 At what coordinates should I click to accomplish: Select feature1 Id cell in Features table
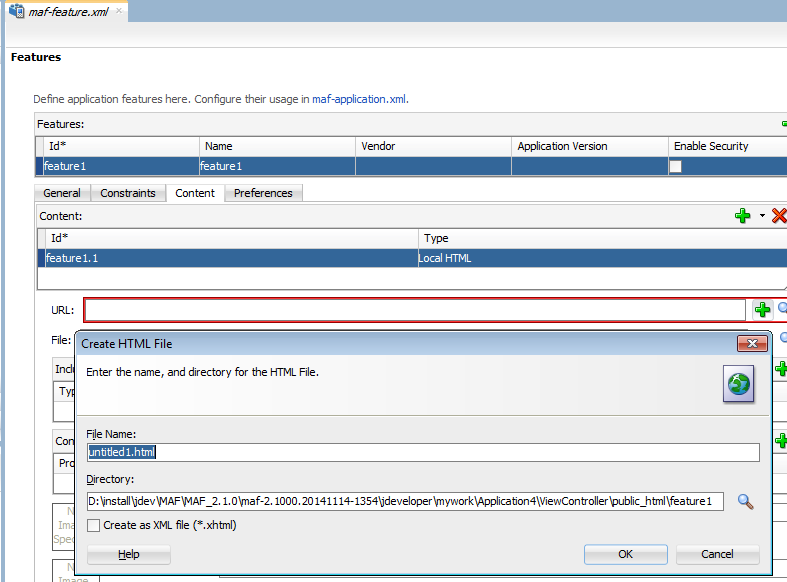click(121, 166)
